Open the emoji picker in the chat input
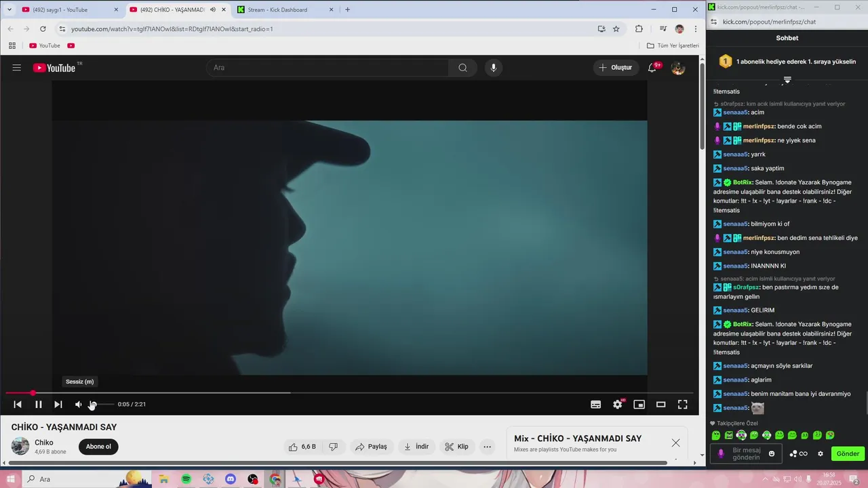This screenshot has height=488, width=868. click(772, 454)
